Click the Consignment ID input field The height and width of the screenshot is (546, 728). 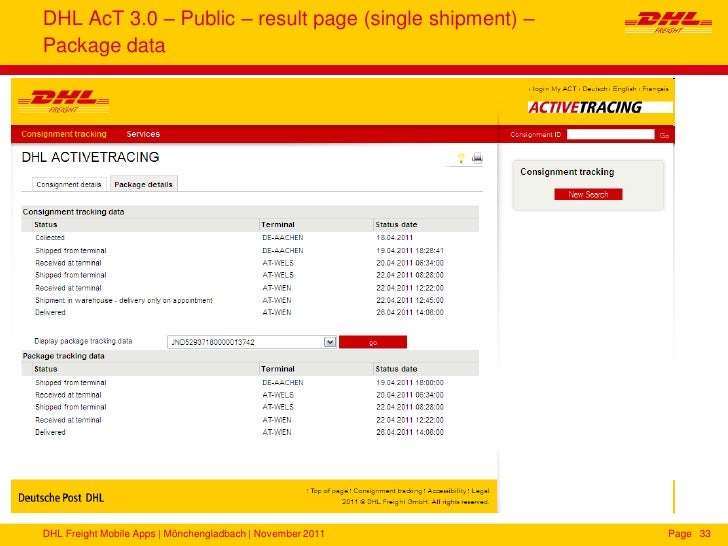point(611,135)
